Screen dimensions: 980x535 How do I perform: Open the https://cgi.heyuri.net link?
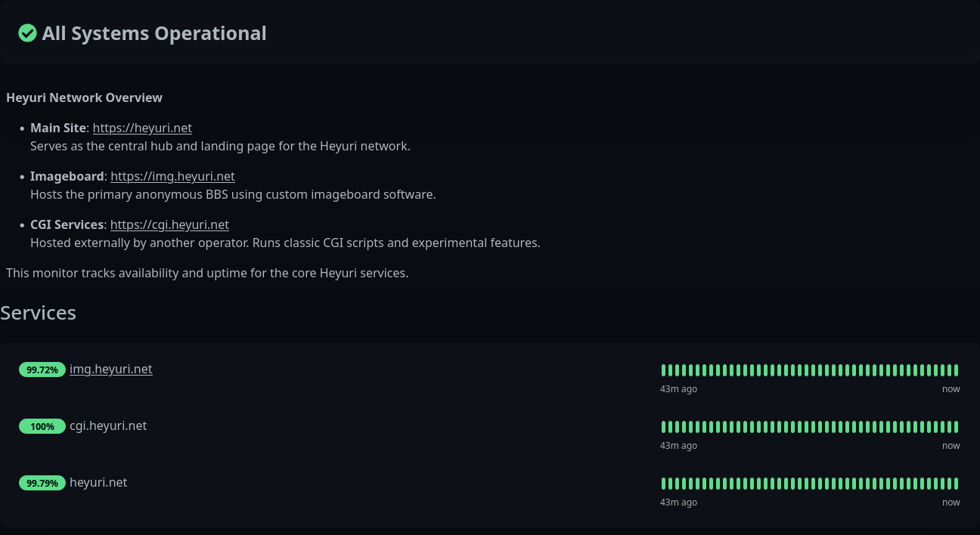point(169,224)
